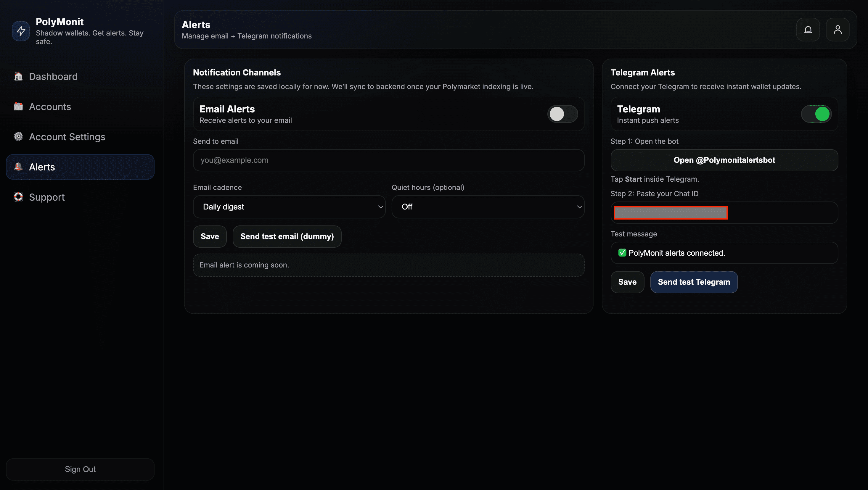Click Open @Polymonitalertsbot
The image size is (868, 490).
tap(724, 160)
